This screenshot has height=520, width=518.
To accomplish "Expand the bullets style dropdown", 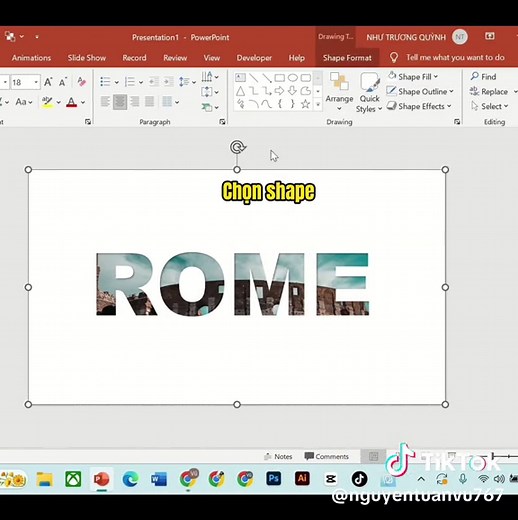I will pos(117,82).
